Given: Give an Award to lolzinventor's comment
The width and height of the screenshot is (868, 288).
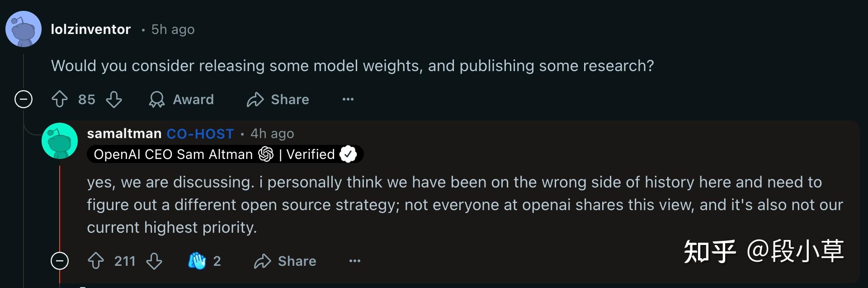Looking at the screenshot, I should pyautogui.click(x=181, y=99).
